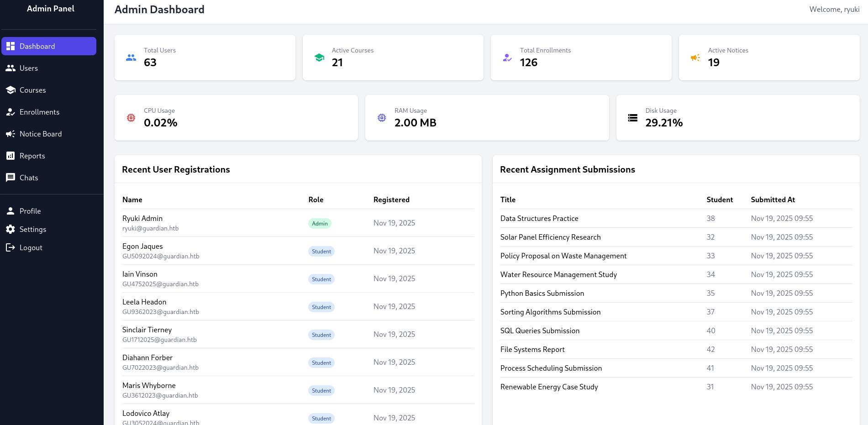Image resolution: width=868 pixels, height=425 pixels.
Task: Open the Total Users stat card
Action: 205,57
